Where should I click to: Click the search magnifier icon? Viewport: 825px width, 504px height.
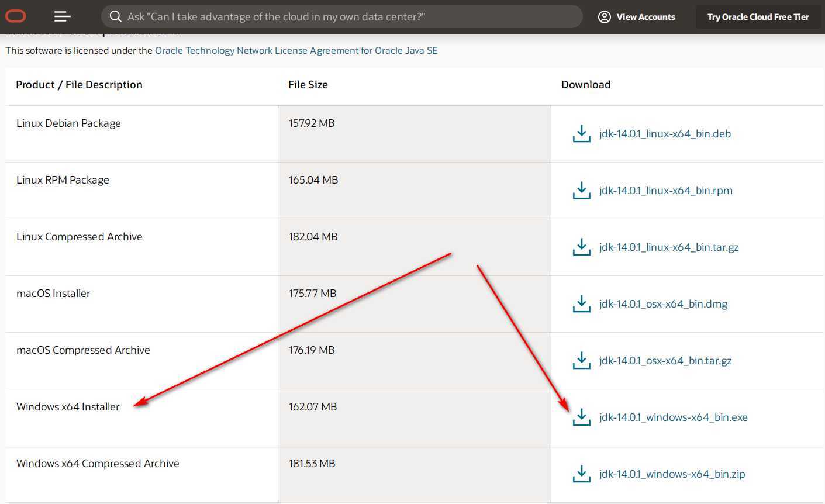(116, 16)
